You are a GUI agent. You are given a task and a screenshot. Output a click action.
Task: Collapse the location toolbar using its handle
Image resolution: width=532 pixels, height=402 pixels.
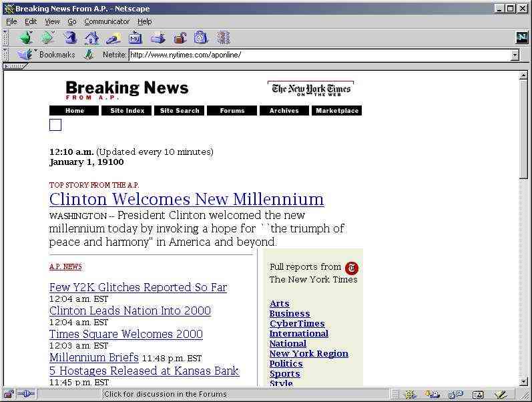click(5, 54)
